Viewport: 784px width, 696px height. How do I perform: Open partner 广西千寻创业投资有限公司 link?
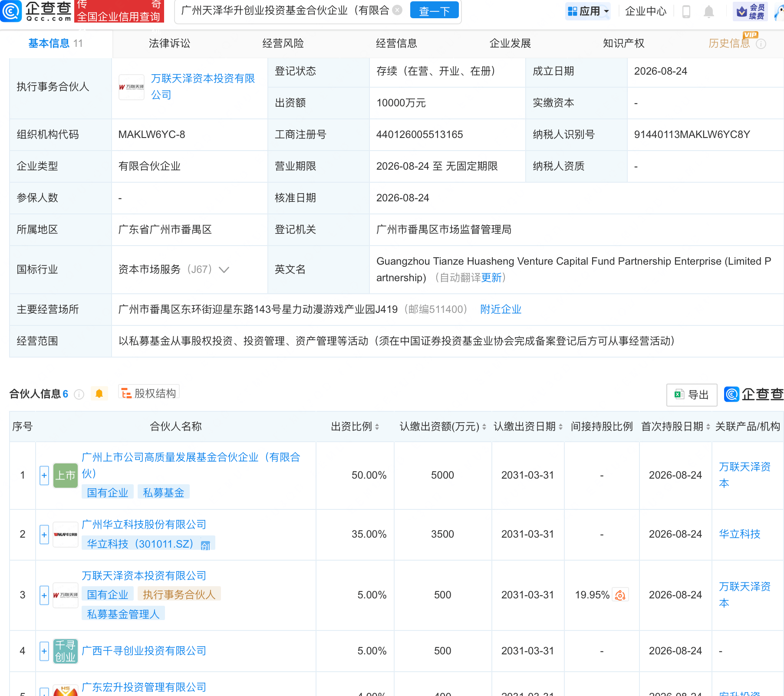[x=144, y=651]
